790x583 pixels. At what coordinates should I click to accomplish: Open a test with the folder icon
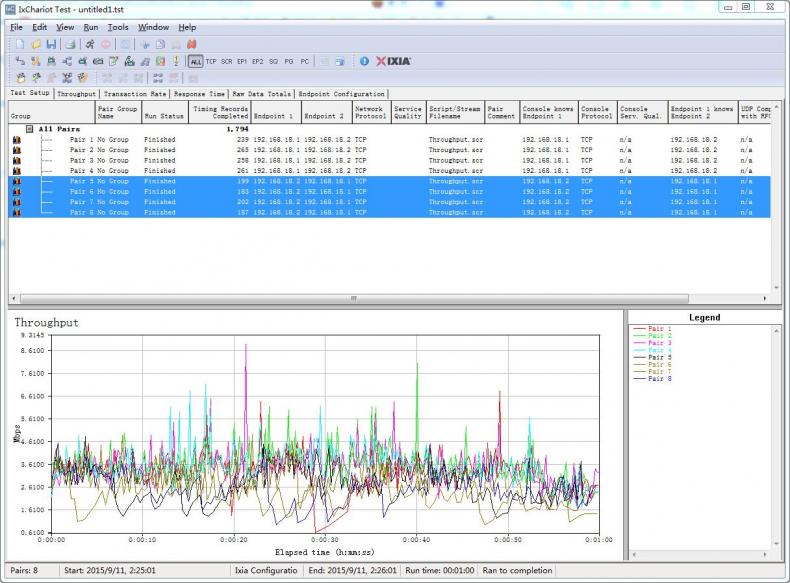pos(36,45)
